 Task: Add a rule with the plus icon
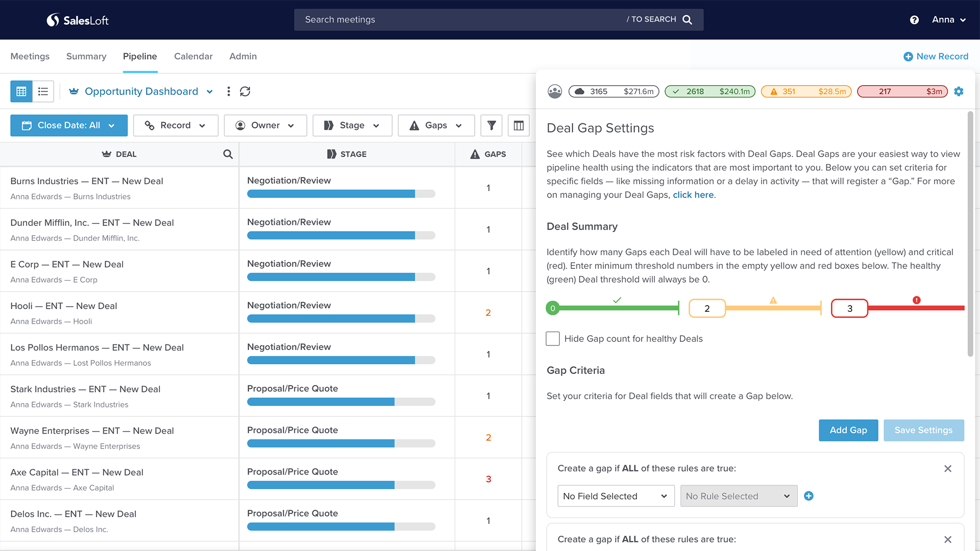tap(808, 496)
